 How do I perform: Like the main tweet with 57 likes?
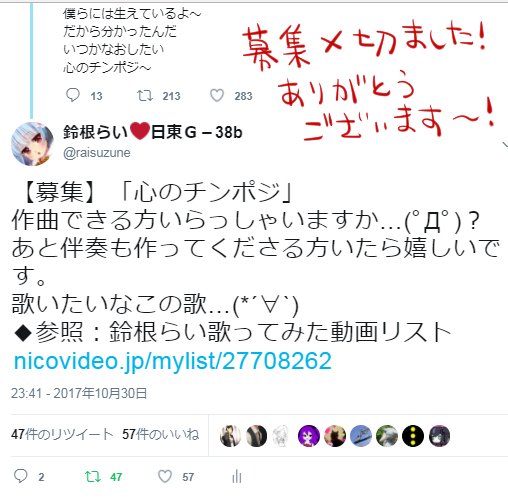[165, 476]
